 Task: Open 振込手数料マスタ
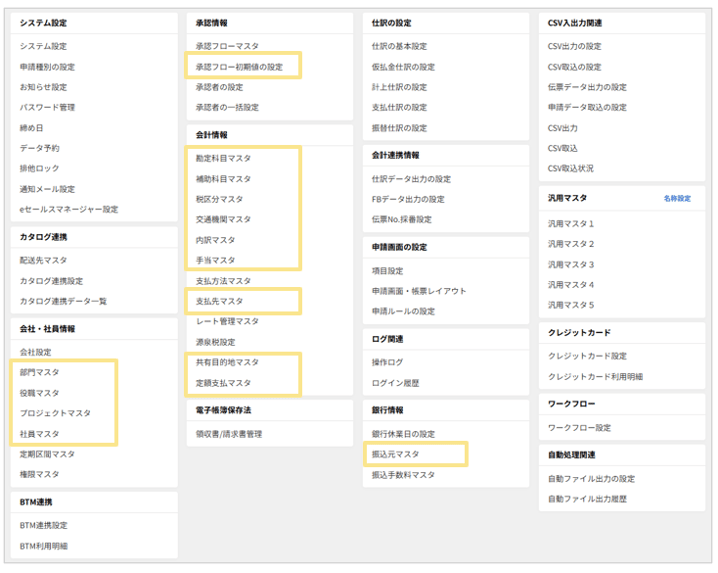[403, 475]
